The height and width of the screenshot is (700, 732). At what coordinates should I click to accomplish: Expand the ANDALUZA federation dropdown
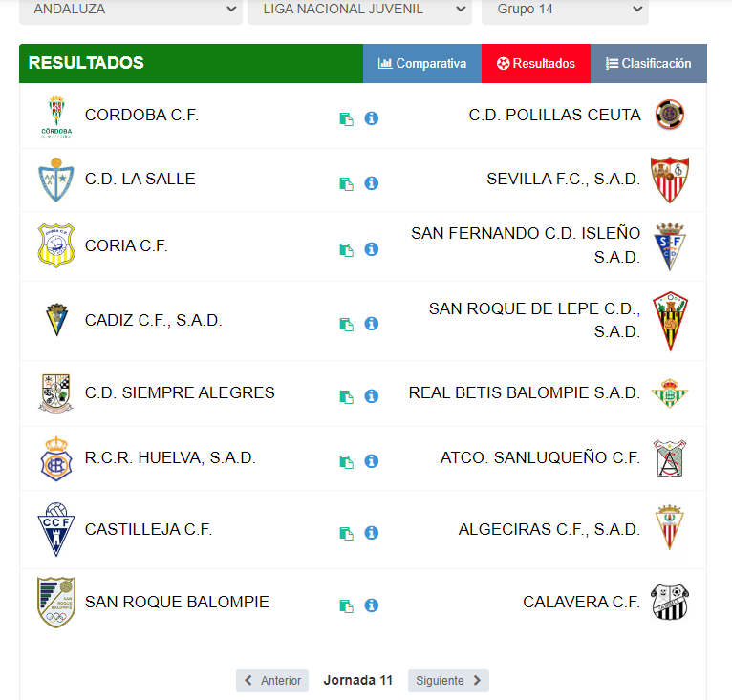[x=131, y=10]
